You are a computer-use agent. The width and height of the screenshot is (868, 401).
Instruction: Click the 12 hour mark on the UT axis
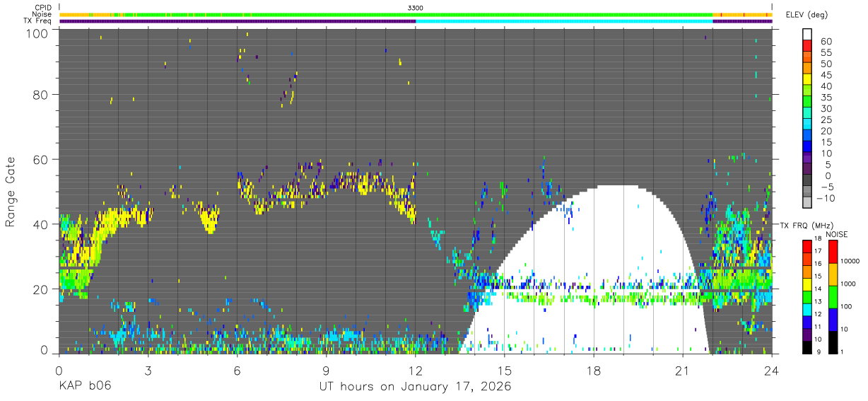(416, 370)
